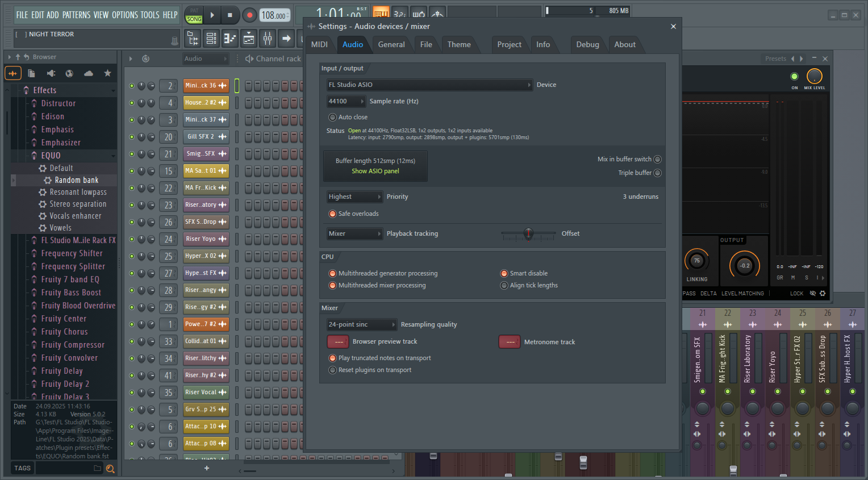Switch to the General settings tab
868x480 pixels.
(x=391, y=45)
